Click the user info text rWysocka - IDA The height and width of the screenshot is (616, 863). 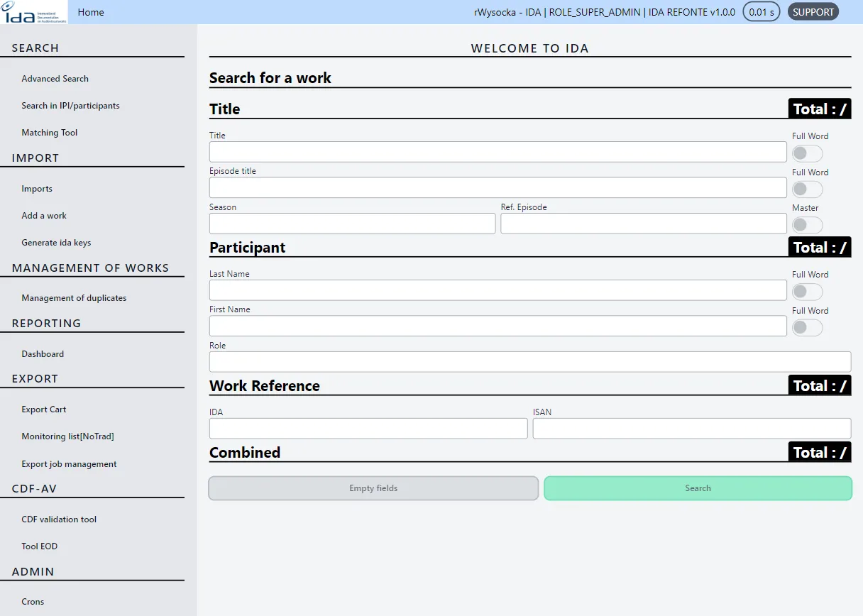(507, 12)
